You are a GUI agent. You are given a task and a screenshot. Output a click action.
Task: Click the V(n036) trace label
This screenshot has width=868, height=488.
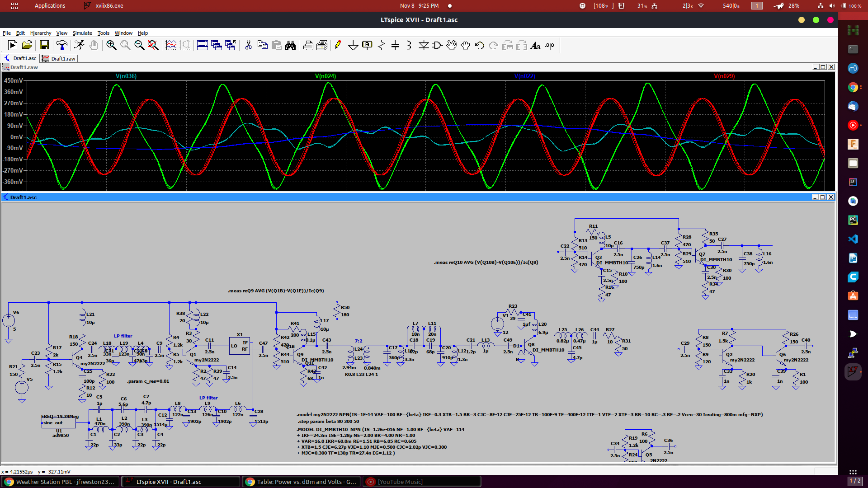coord(126,76)
